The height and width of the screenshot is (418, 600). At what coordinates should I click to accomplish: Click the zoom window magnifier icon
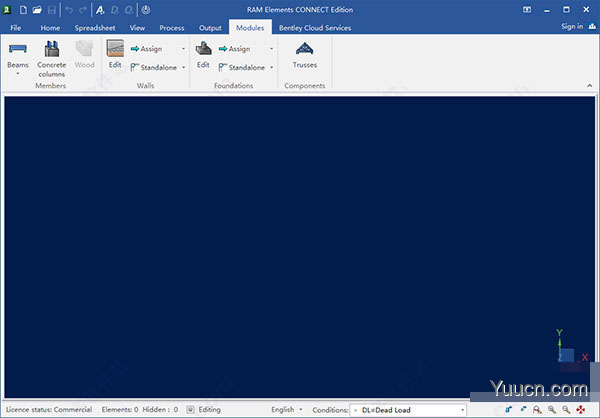[537, 410]
